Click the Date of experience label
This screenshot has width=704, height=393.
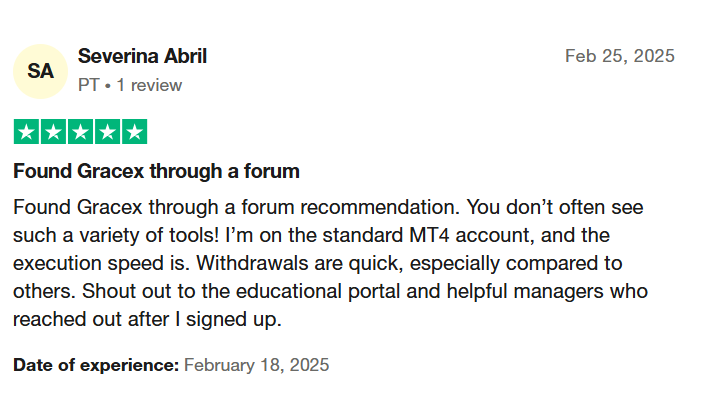[96, 365]
